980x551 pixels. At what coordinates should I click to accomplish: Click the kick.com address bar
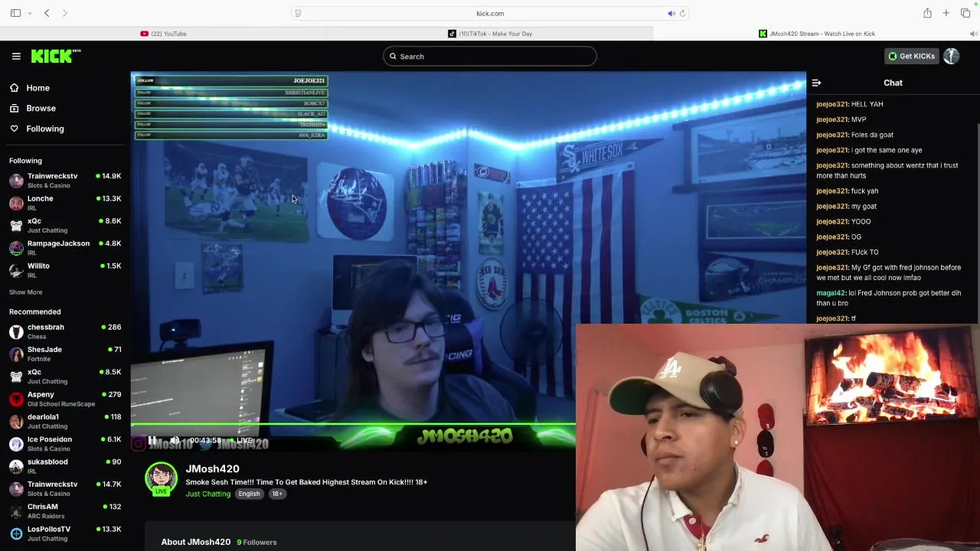coord(490,13)
